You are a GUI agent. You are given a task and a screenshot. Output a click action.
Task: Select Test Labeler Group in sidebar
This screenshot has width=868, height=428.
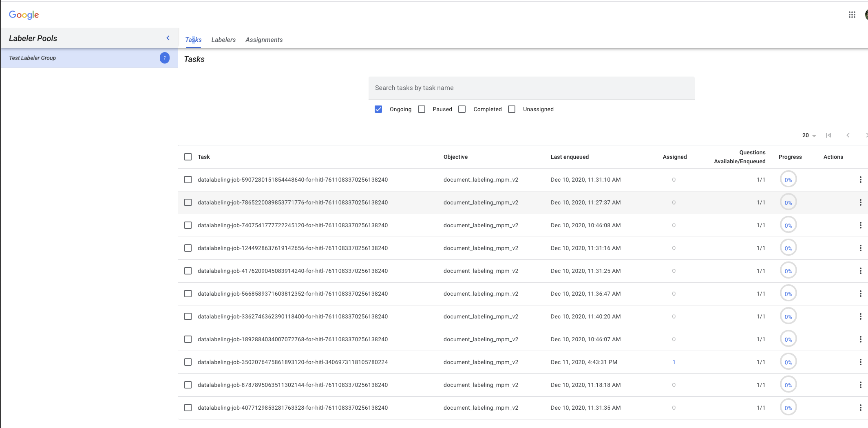[33, 58]
